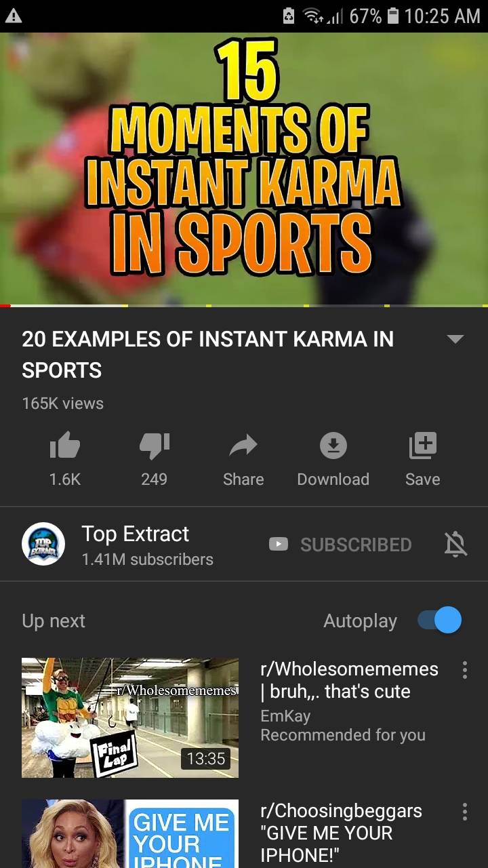This screenshot has width=488, height=868.
Task: Expand the video description arrow
Action: coord(455,339)
